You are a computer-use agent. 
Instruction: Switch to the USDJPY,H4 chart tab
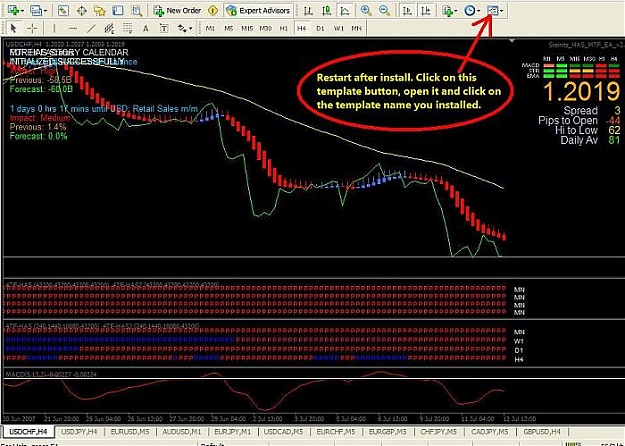coord(79,432)
